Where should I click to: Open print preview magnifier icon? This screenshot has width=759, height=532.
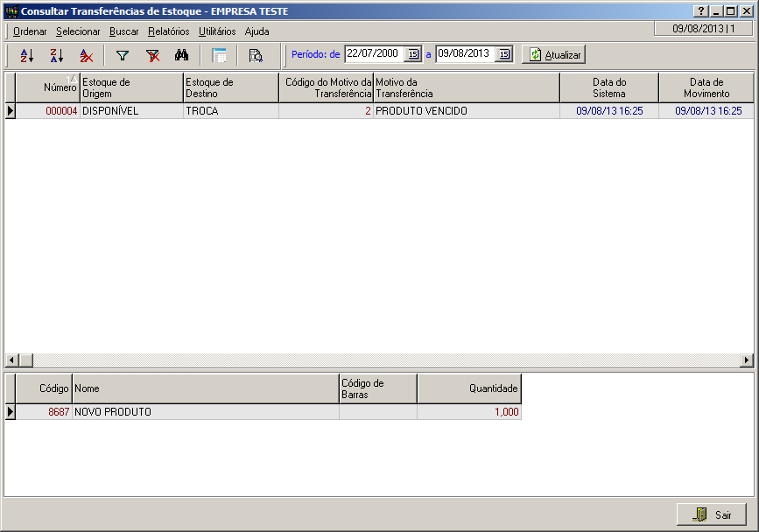(256, 55)
